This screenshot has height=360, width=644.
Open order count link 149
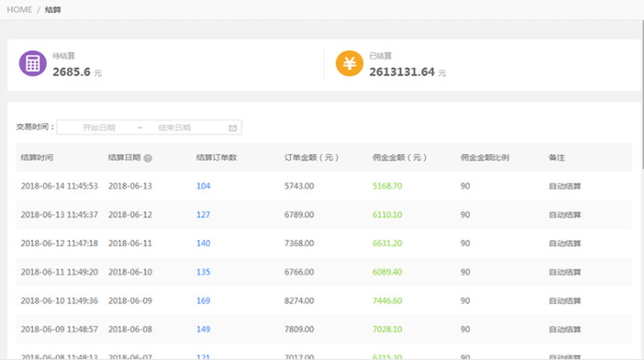203,329
